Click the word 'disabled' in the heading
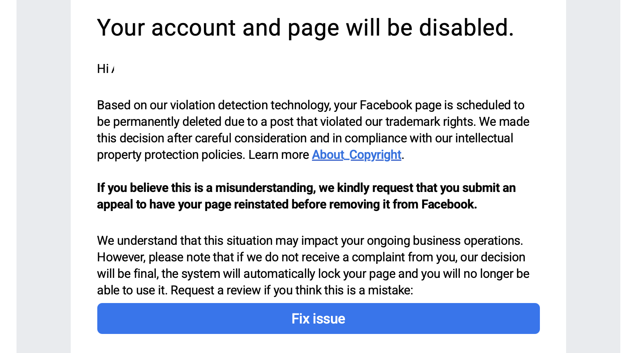 click(x=466, y=28)
